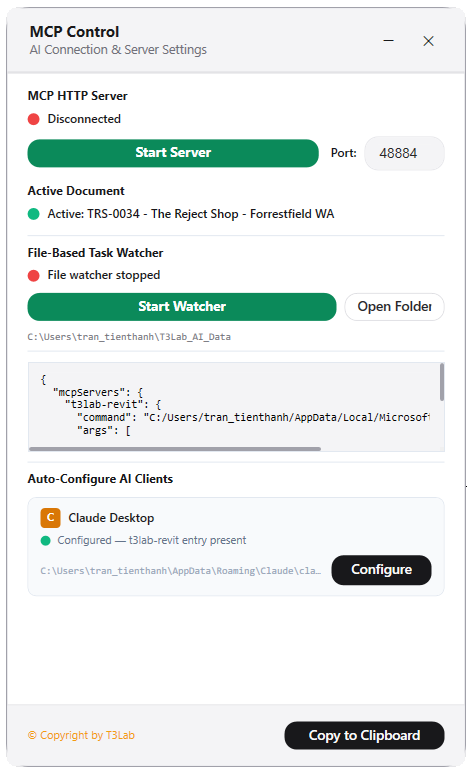The height and width of the screenshot is (775, 471).
Task: Click the "Disconnected" status text
Action: [84, 119]
